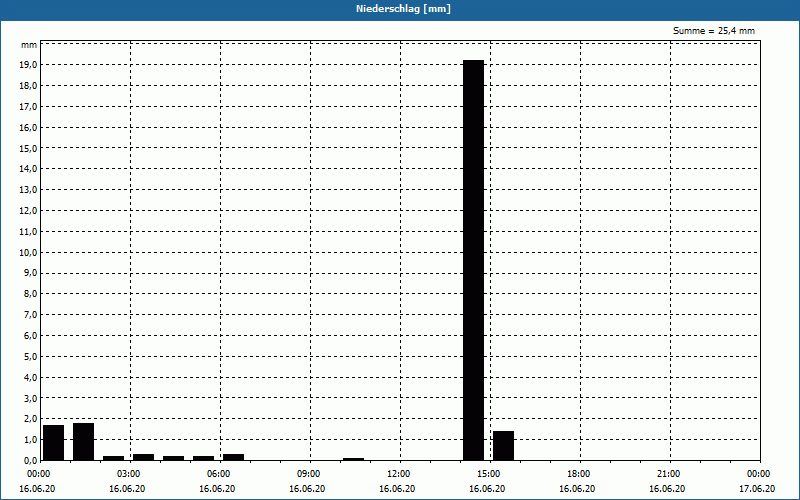Click the Niederschlag [mm] chart title

[x=403, y=9]
